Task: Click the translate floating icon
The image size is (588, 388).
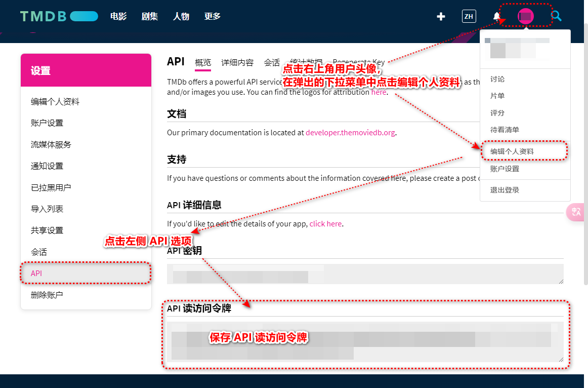Action: tap(576, 212)
